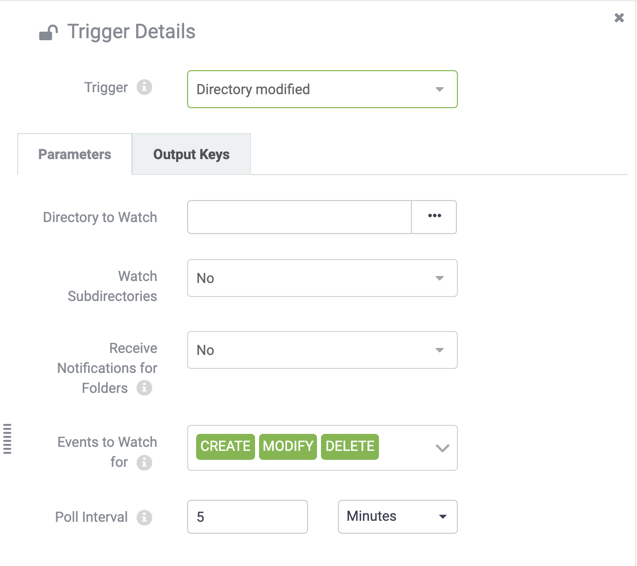637x566 pixels.
Task: Click the MODIFY event tag
Action: tap(288, 447)
